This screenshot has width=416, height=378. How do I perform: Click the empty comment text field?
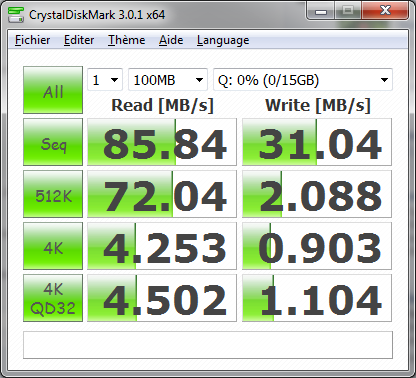click(x=208, y=345)
